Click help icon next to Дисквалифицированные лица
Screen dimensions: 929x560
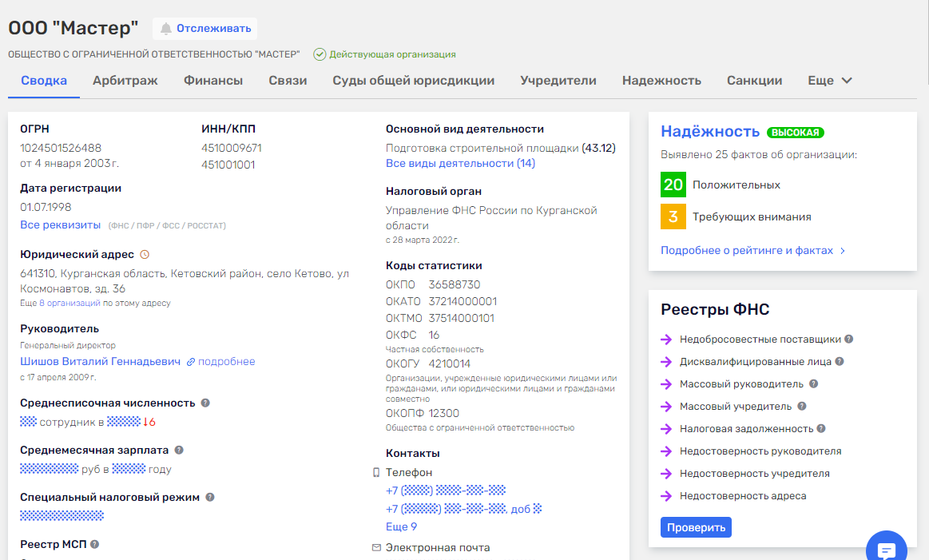(840, 361)
